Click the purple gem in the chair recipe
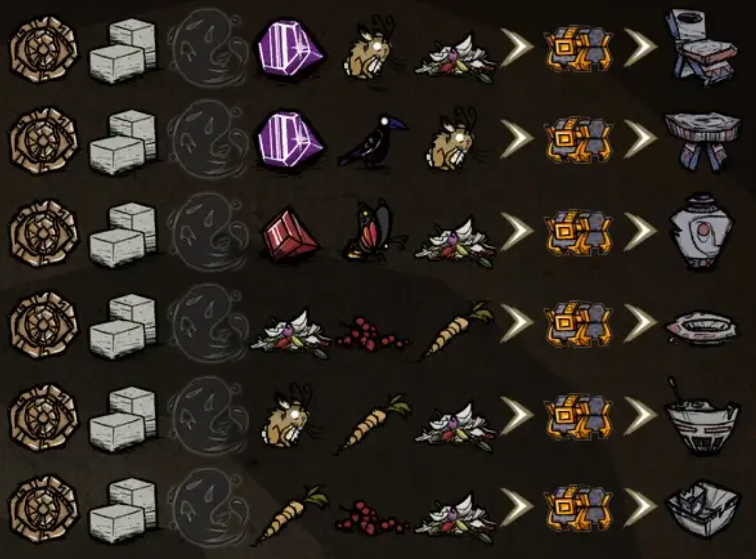The width and height of the screenshot is (756, 559). [290, 48]
